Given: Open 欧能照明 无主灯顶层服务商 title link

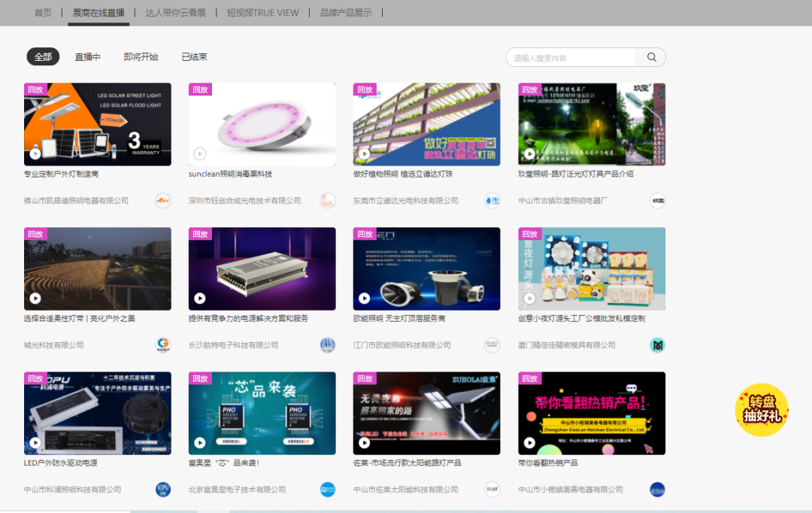Looking at the screenshot, I should [x=398, y=319].
